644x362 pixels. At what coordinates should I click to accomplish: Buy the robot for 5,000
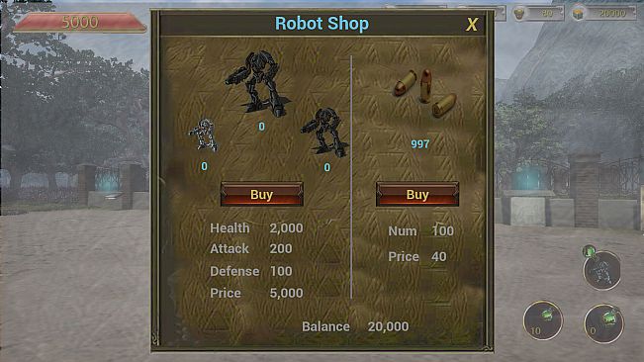[261, 194]
